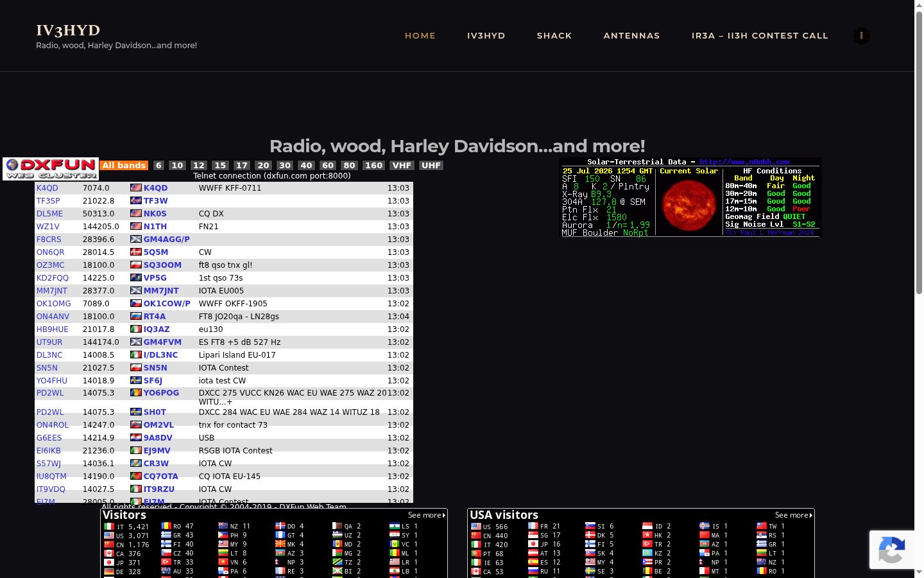This screenshot has width=924, height=578.
Task: Filter spots by the UHF band
Action: 431,166
